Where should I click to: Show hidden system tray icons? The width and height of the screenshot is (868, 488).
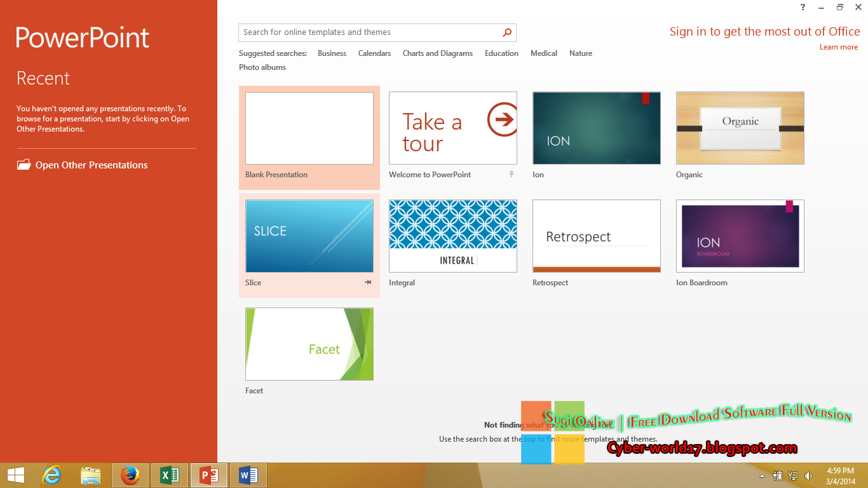[763, 475]
